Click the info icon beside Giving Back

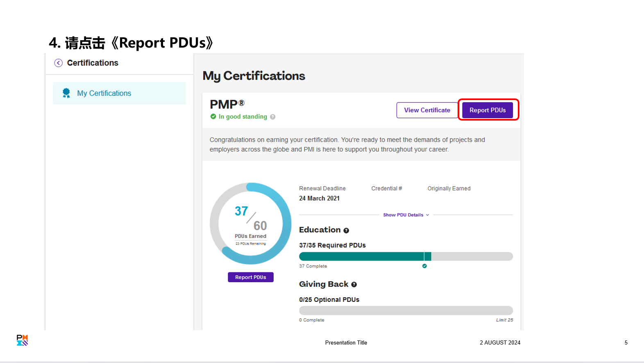pos(354,285)
